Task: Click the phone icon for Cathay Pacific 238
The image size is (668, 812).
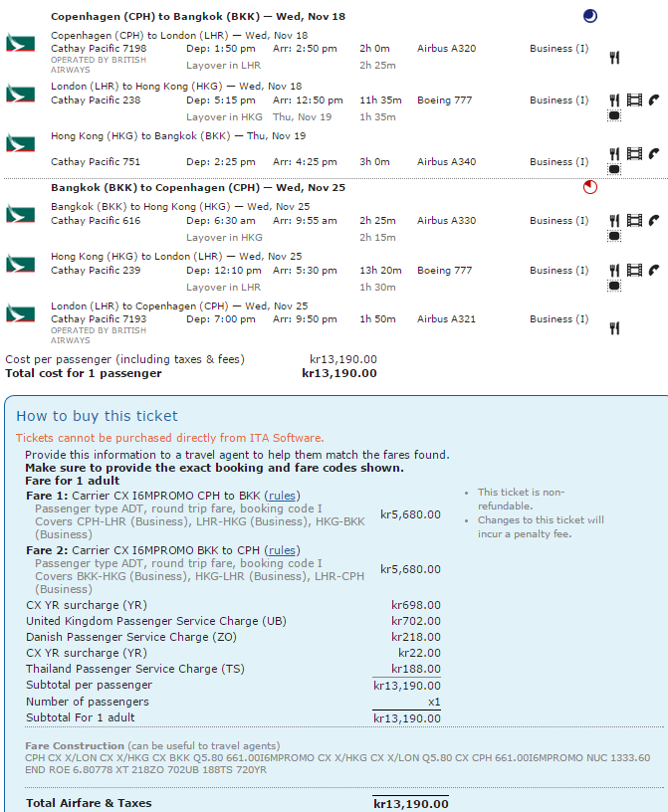Action: point(654,100)
